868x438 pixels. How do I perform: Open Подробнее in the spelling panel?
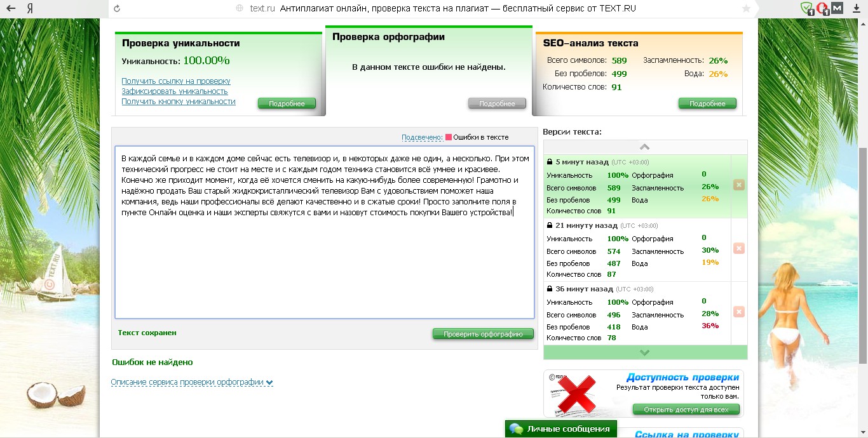coord(497,103)
